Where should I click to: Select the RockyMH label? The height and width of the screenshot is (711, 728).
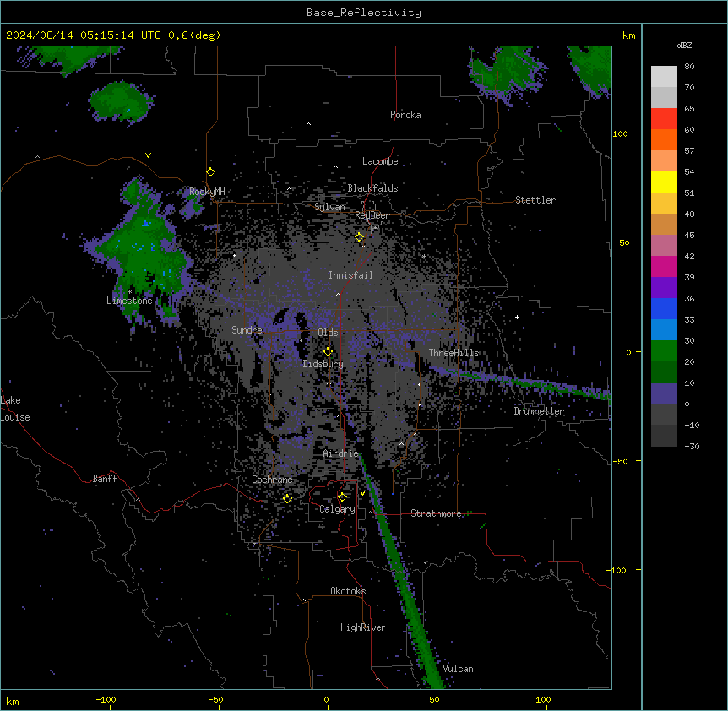(x=207, y=191)
